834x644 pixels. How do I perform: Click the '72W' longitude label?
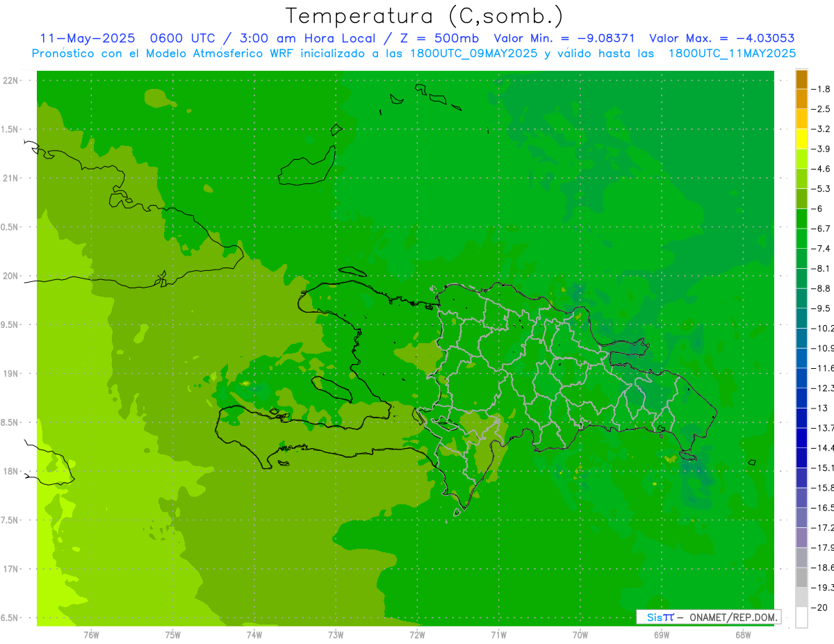[417, 635]
